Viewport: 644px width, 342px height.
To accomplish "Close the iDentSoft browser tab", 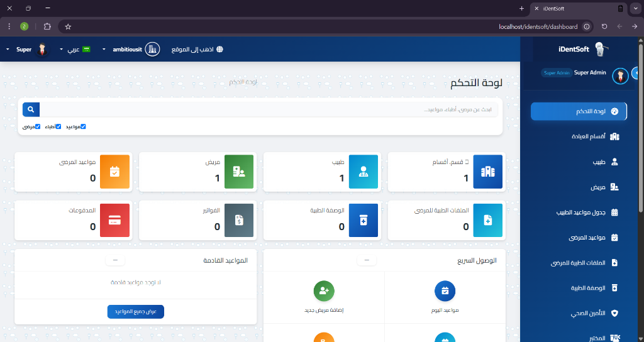I will 536,8.
